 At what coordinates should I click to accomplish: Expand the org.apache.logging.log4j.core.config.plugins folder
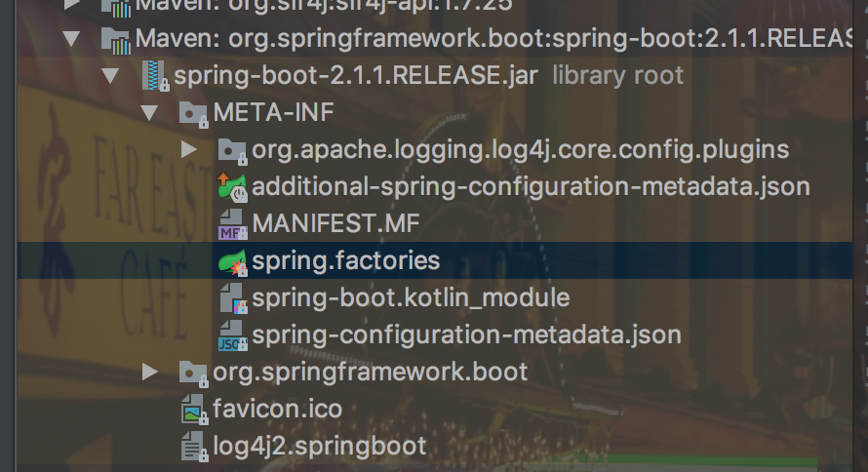pos(189,149)
